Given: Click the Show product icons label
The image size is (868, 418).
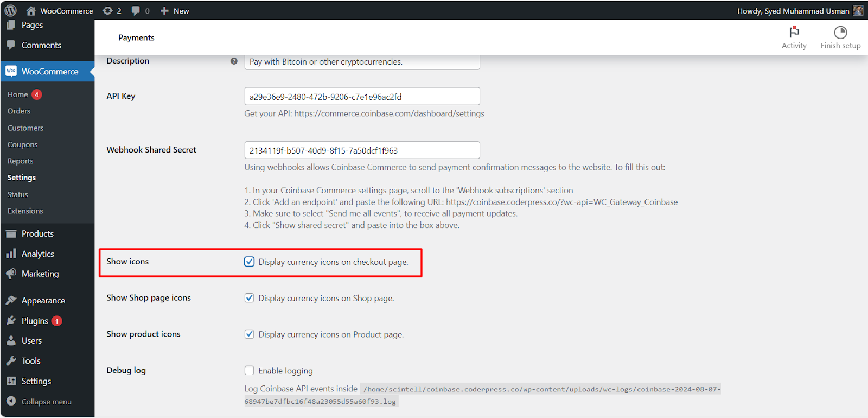Looking at the screenshot, I should tap(143, 334).
